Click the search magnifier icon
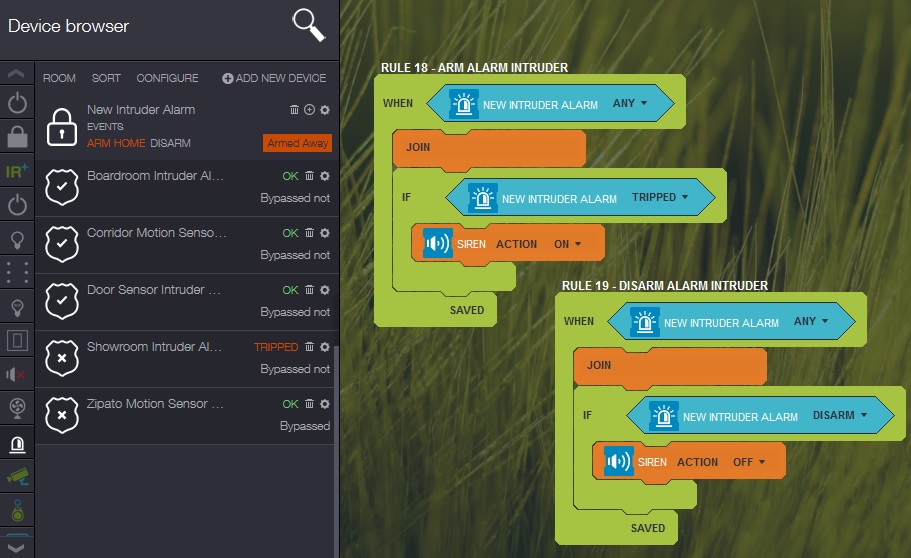The image size is (911, 558). click(x=309, y=25)
